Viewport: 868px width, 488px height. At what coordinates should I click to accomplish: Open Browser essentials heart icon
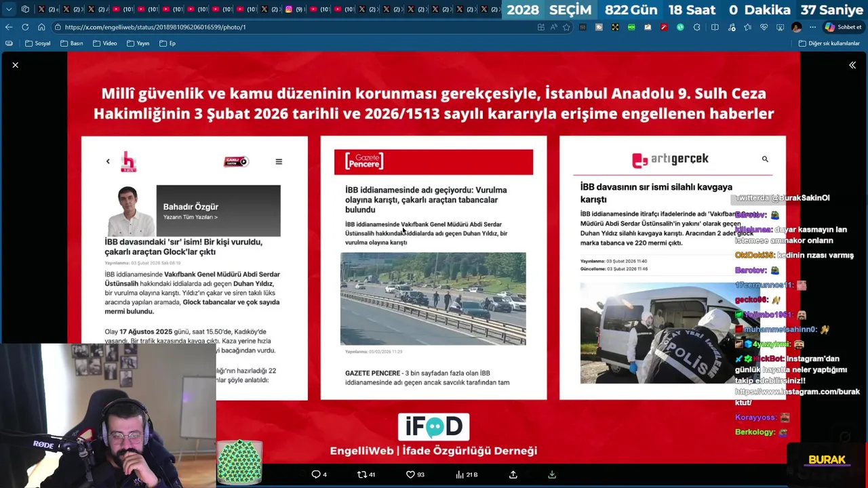764,27
